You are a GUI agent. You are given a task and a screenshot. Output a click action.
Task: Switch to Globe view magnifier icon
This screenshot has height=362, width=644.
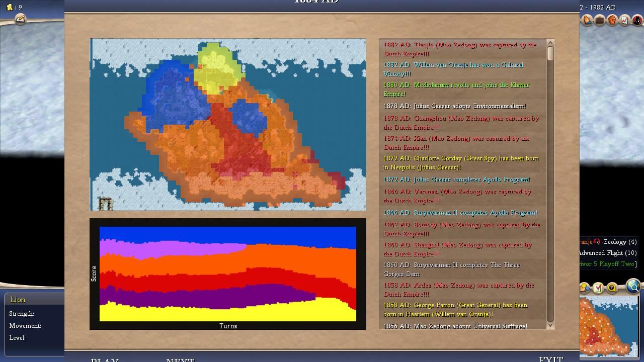pyautogui.click(x=633, y=287)
